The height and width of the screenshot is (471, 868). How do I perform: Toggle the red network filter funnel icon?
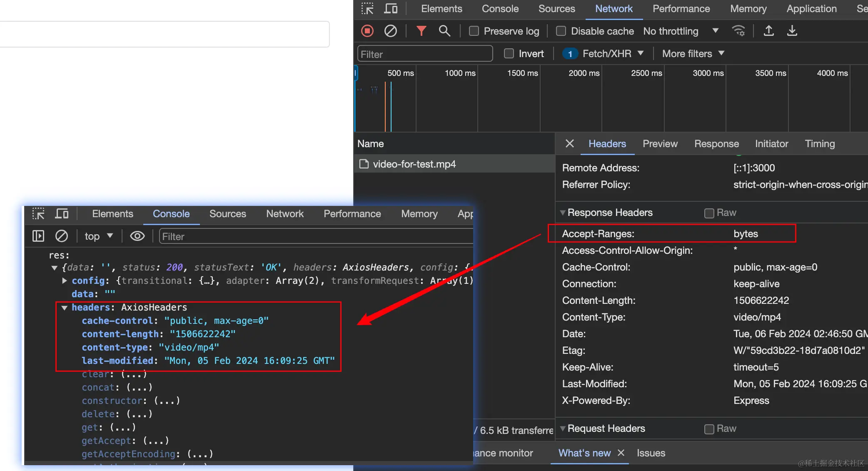click(422, 31)
